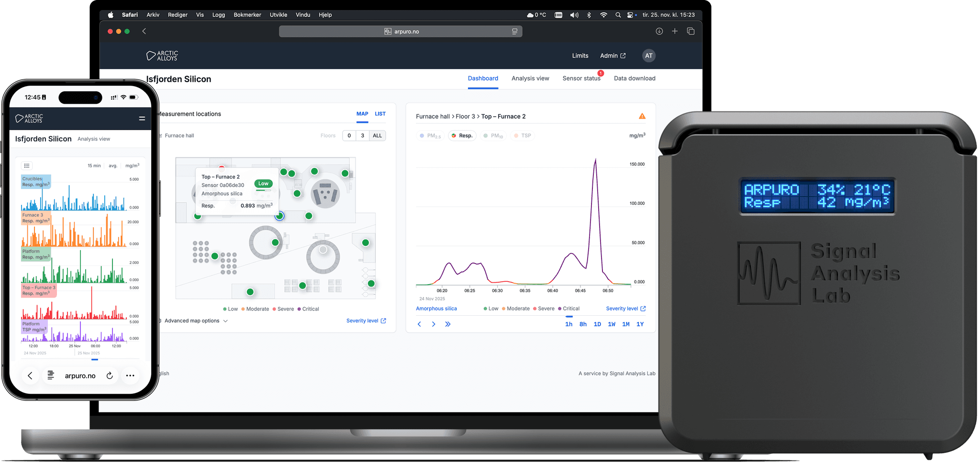980x465 pixels.
Task: Open a new Safari tab with plus icon
Action: click(x=675, y=31)
